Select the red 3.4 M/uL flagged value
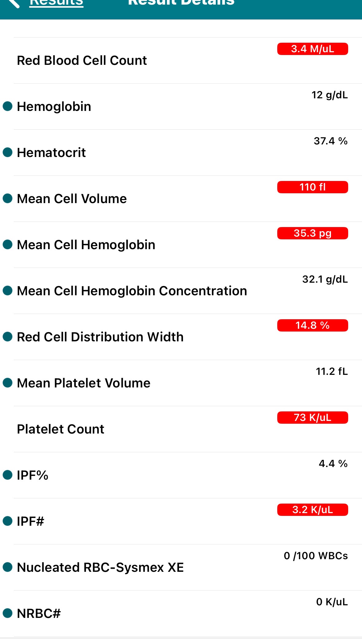Image resolution: width=362 pixels, height=644 pixels. click(312, 49)
